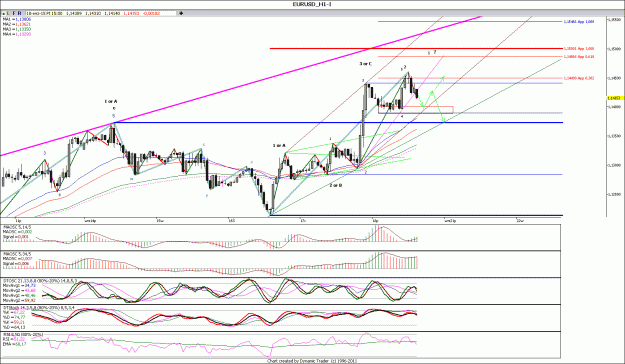The height and width of the screenshot is (364, 625).
Task: Click the MAOSC 5,34,5 indicator title
Action: tap(17, 254)
